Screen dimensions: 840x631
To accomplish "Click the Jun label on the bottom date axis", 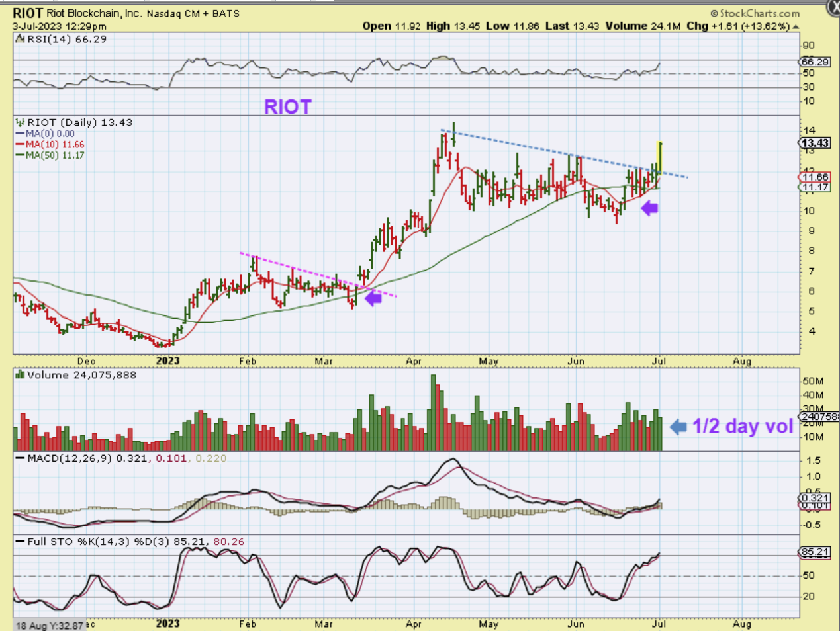I will (576, 624).
